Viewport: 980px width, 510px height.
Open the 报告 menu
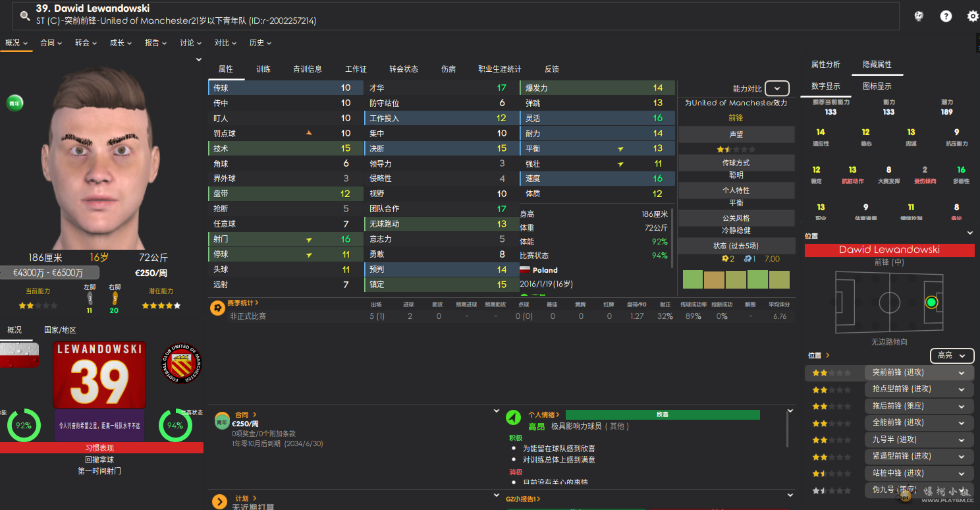click(x=156, y=43)
